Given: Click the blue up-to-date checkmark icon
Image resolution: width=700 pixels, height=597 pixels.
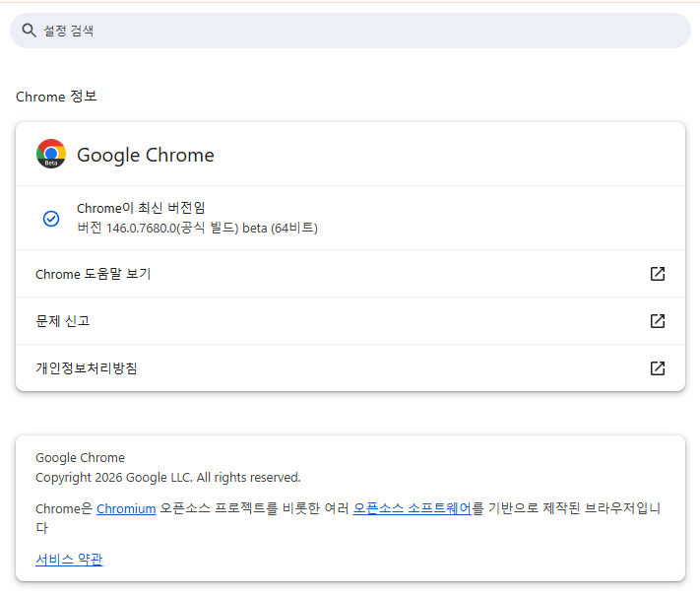Looking at the screenshot, I should tap(51, 218).
